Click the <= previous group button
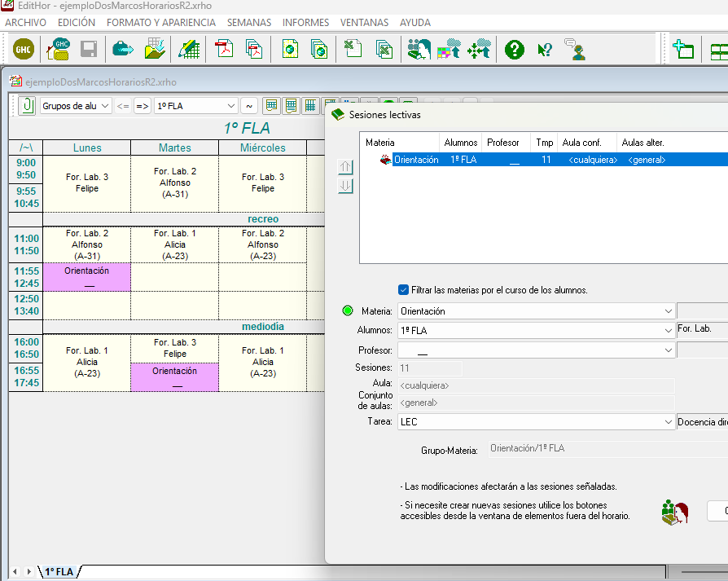Viewport: 728px width, 581px height. point(123,106)
